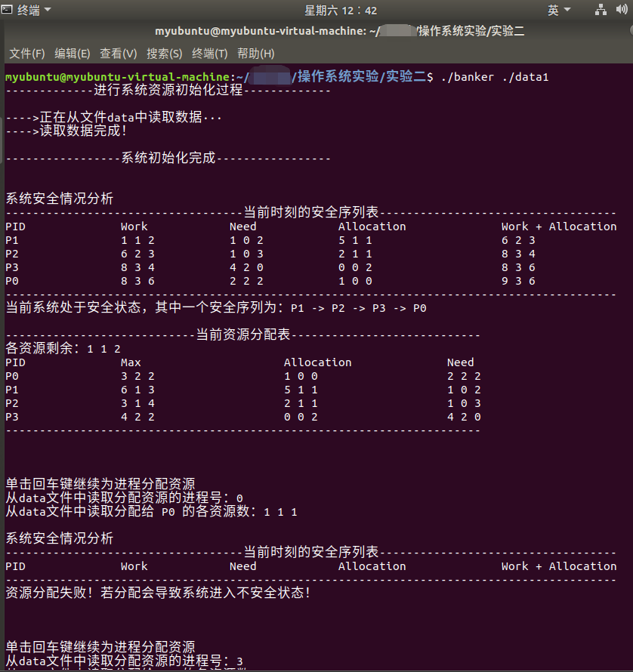Open the 终端(T) menu
This screenshot has height=672, width=633.
pyautogui.click(x=210, y=54)
